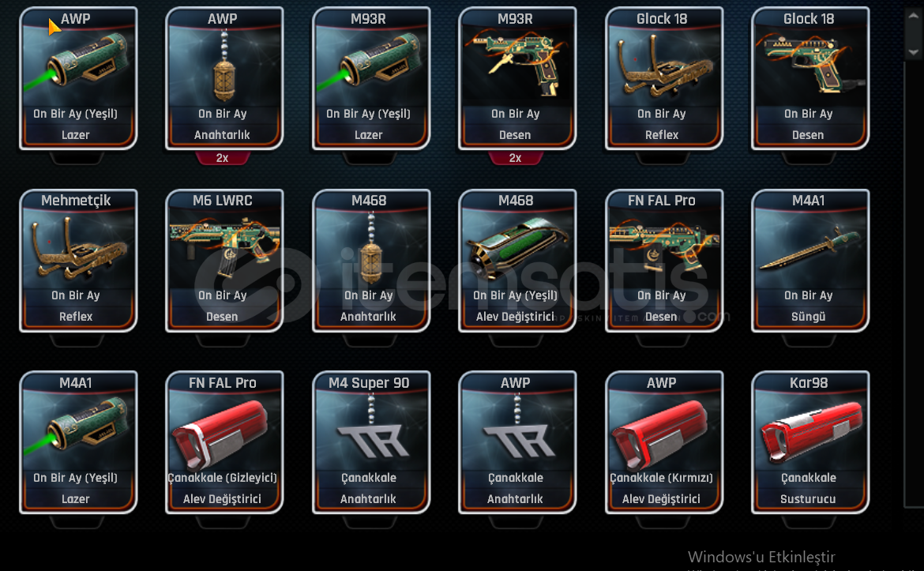Select the M6 LWRC On Bir Ay Desen rifle

point(224,260)
